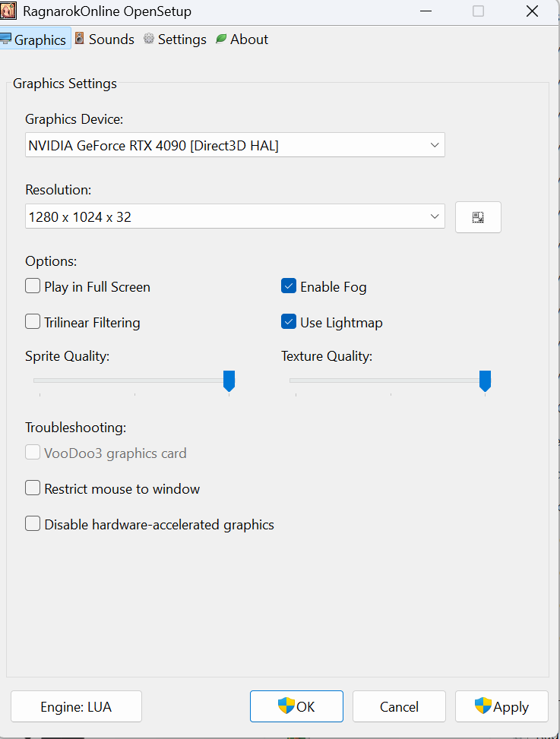
Task: Disable the Enable Fog option
Action: tap(289, 286)
